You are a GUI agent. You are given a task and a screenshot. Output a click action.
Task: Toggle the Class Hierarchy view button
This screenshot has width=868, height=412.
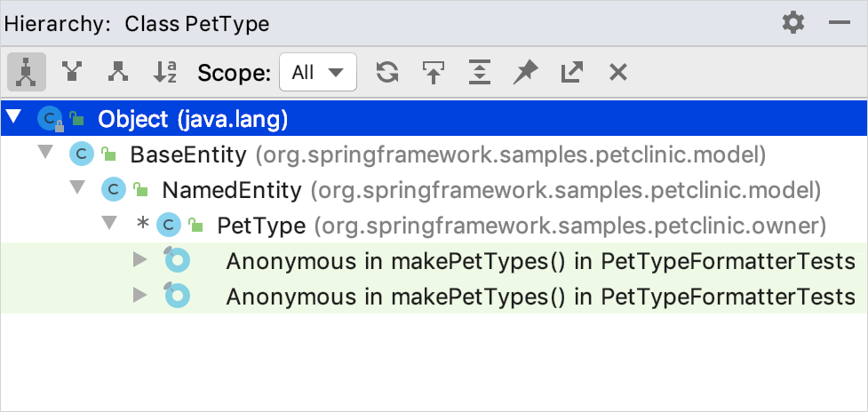coord(27,73)
